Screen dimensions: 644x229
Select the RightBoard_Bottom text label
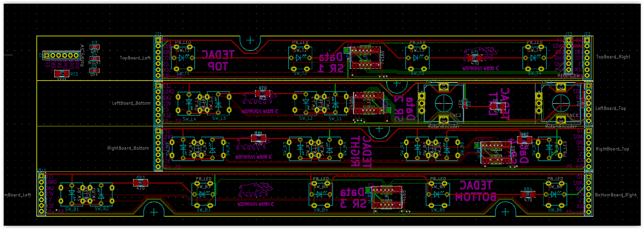coord(128,148)
